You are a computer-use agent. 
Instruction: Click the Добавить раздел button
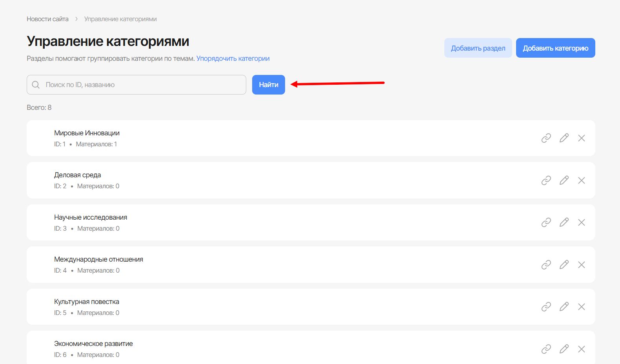tap(478, 48)
